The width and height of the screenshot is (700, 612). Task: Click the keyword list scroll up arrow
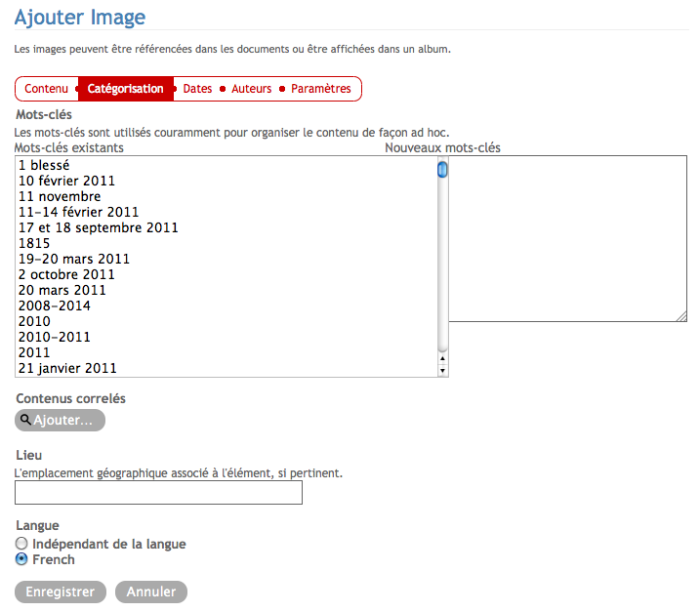pyautogui.click(x=442, y=359)
